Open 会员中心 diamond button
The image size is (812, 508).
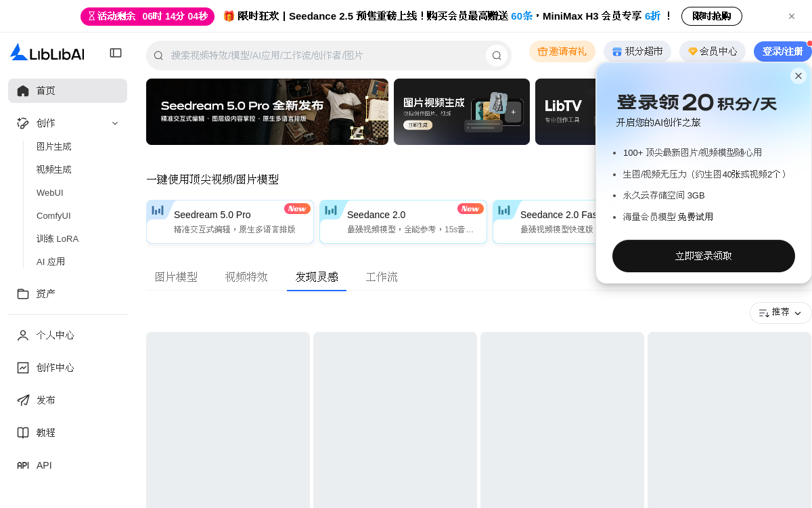point(713,51)
